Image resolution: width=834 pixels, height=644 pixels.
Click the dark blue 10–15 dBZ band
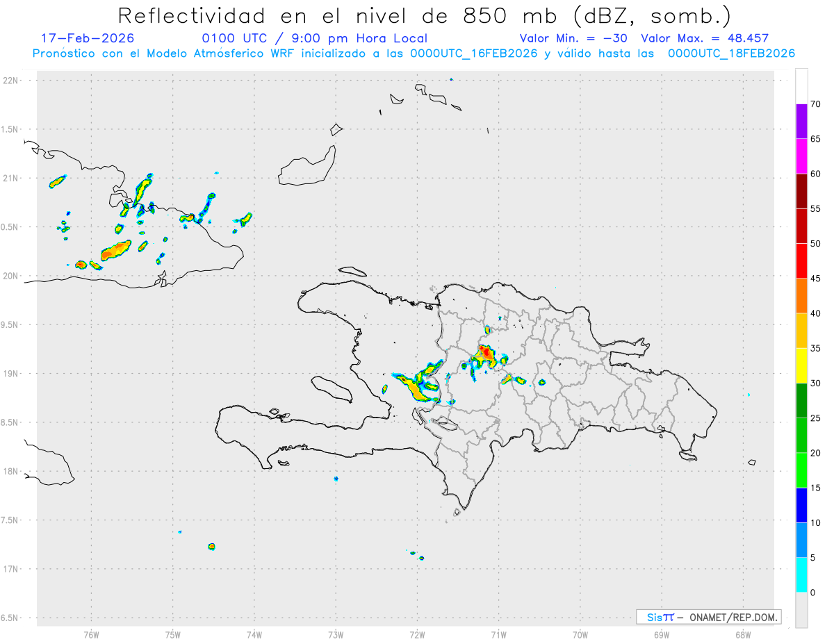click(801, 506)
